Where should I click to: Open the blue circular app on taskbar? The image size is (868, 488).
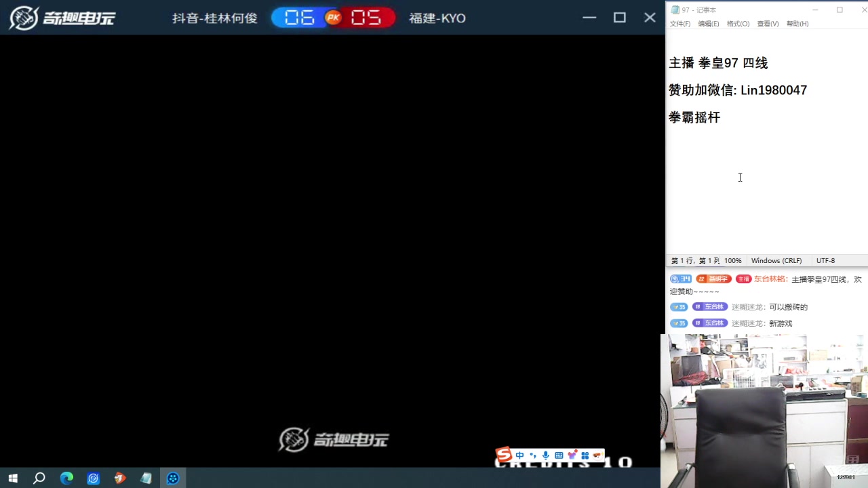[x=93, y=479]
